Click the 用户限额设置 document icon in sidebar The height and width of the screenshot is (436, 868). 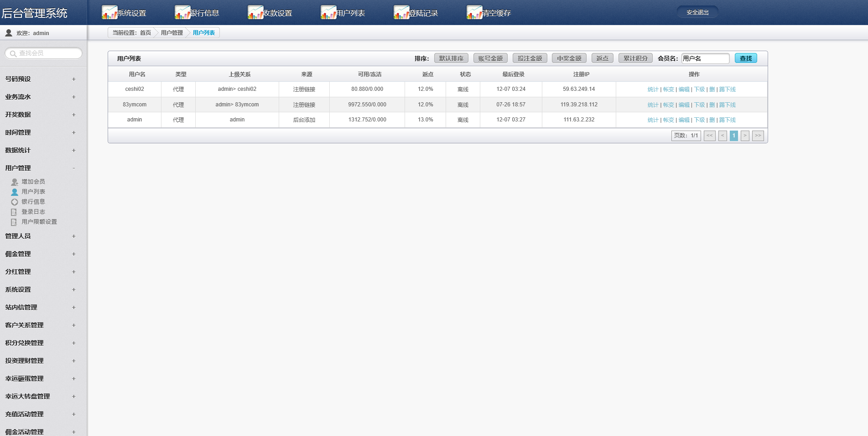pyautogui.click(x=14, y=222)
